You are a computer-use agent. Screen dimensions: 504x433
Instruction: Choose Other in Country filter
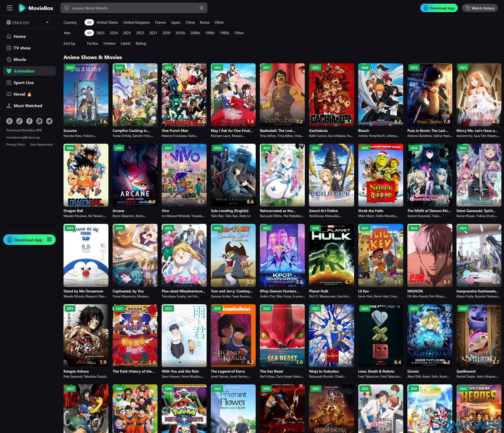[219, 22]
